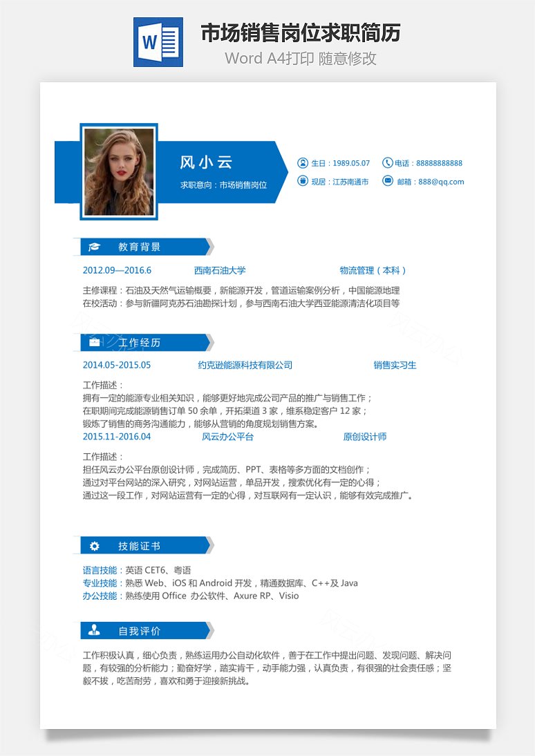
Task: Click the line about 能源销售订单 50 余单
Action: pos(225,410)
